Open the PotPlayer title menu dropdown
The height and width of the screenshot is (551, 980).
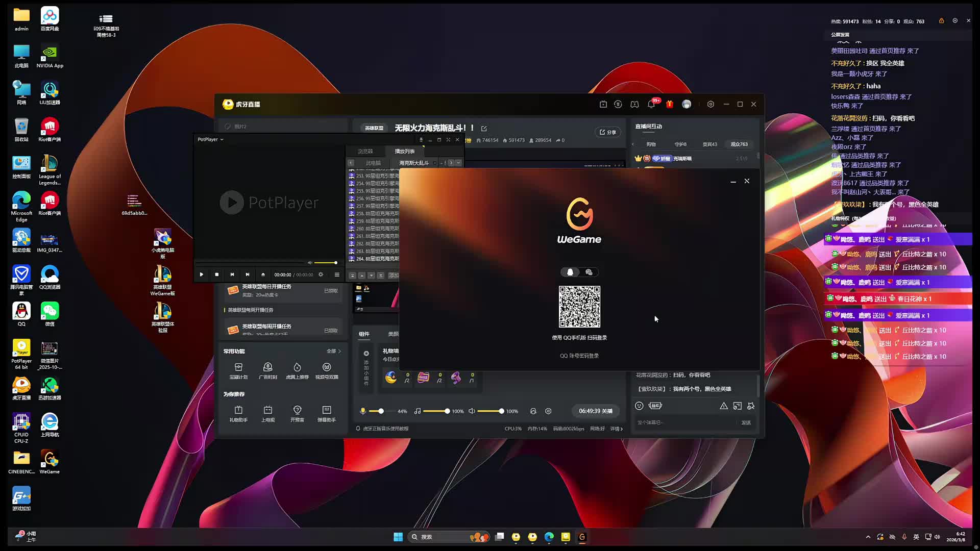[x=210, y=139]
